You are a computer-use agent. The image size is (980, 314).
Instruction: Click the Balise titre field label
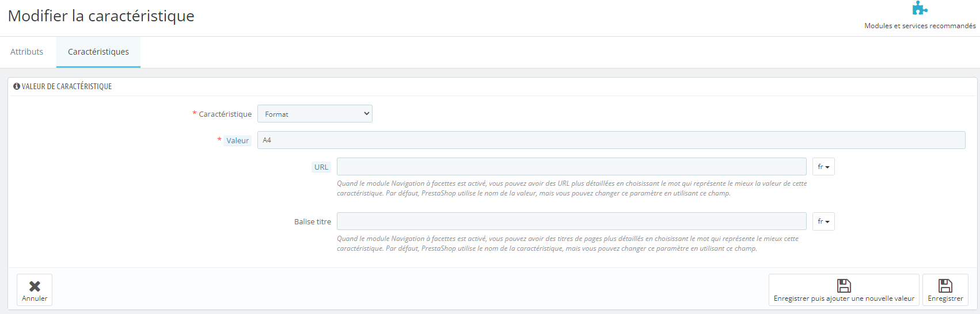point(313,221)
